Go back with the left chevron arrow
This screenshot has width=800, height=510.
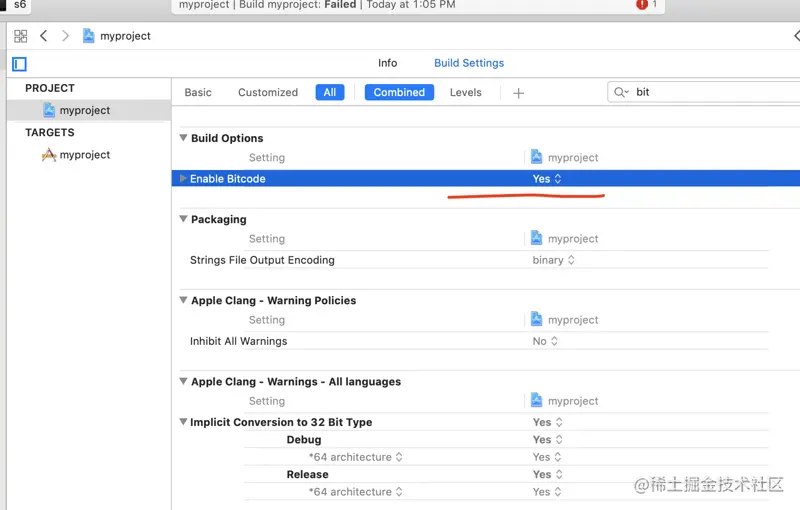click(44, 36)
